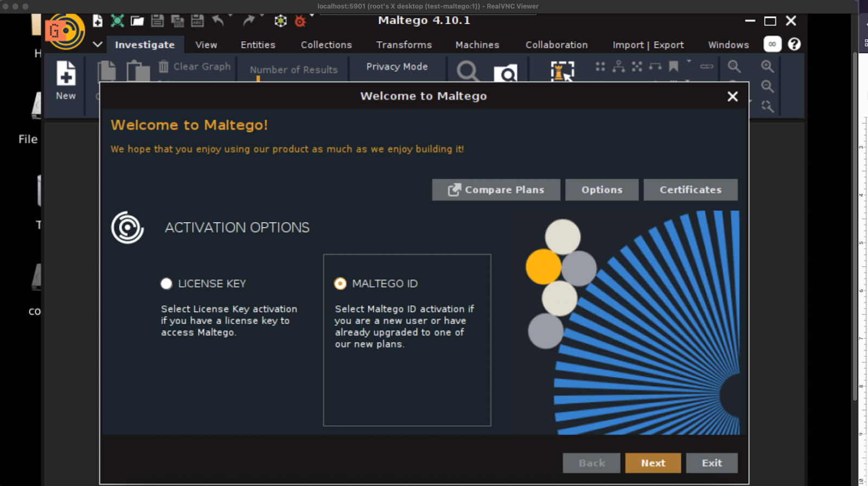The width and height of the screenshot is (868, 486).
Task: Click the Maltego activation spiral logo
Action: (127, 228)
